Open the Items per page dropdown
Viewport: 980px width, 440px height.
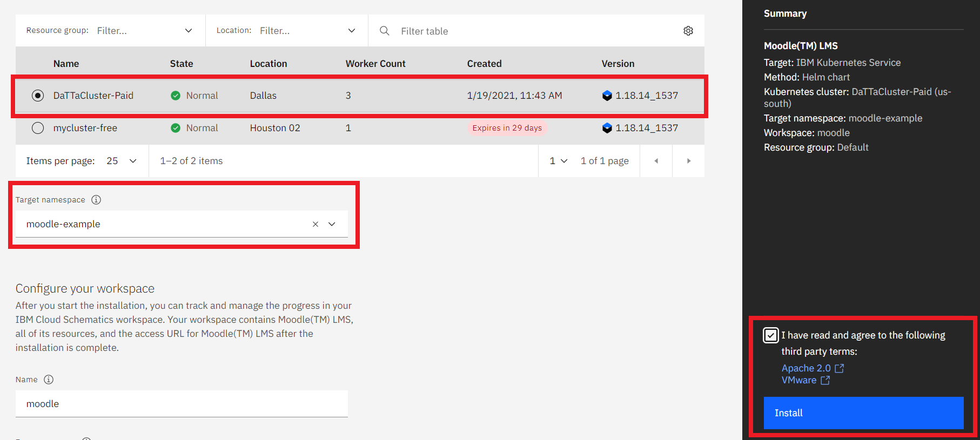122,161
